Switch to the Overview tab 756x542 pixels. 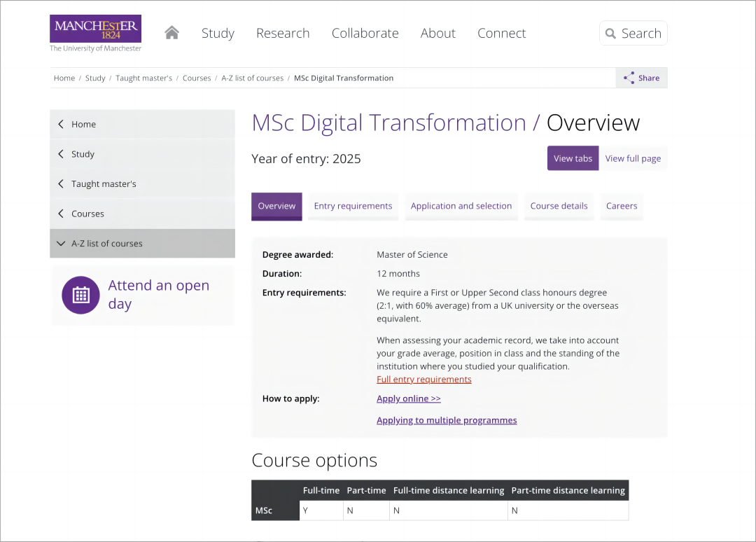pos(276,207)
